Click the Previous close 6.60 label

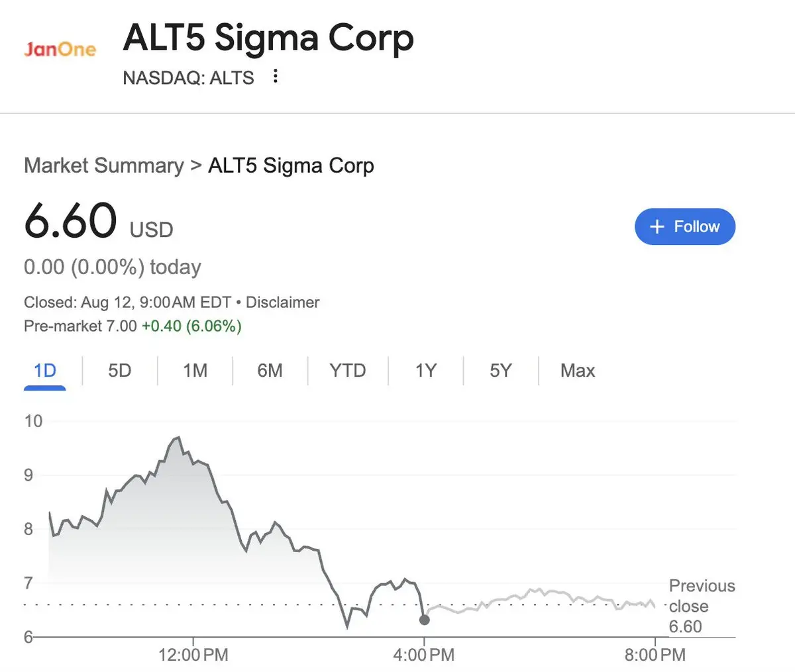(702, 606)
